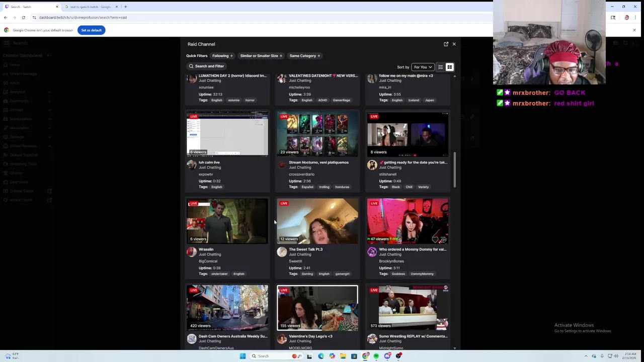Open Search and Filter
Viewport: 644px width, 362px height.
point(206,66)
